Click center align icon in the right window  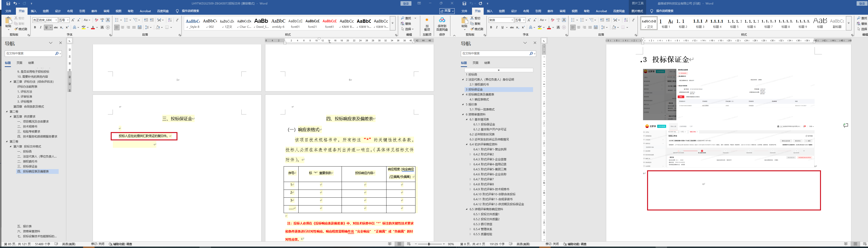(x=579, y=27)
